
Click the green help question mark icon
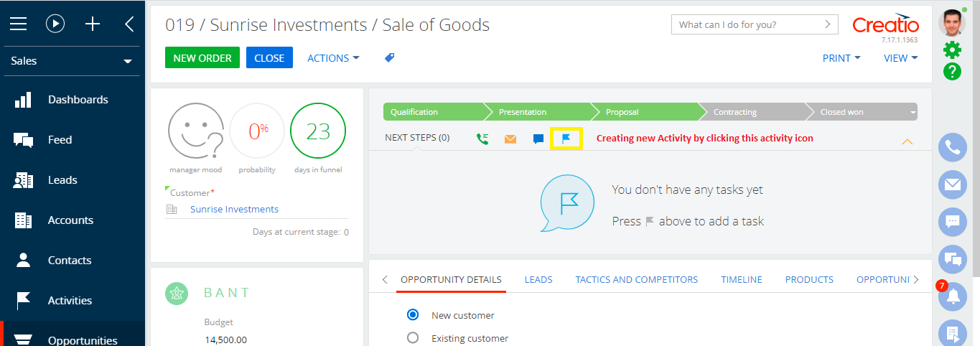(952, 71)
